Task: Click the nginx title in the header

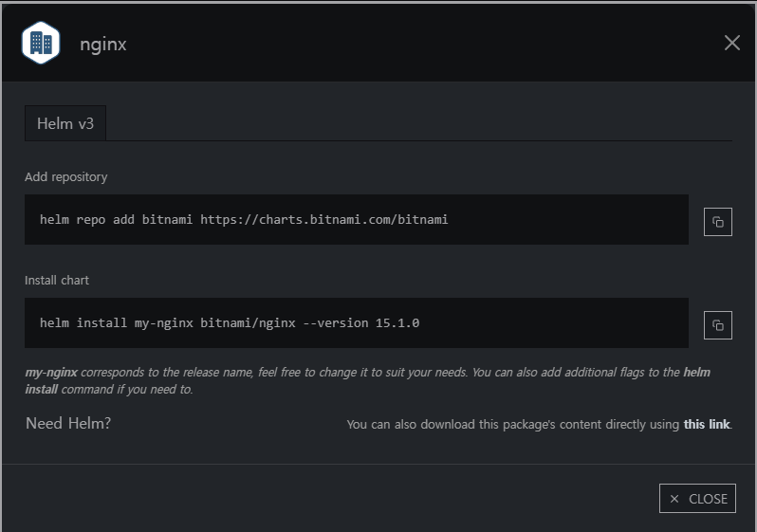Action: click(102, 45)
